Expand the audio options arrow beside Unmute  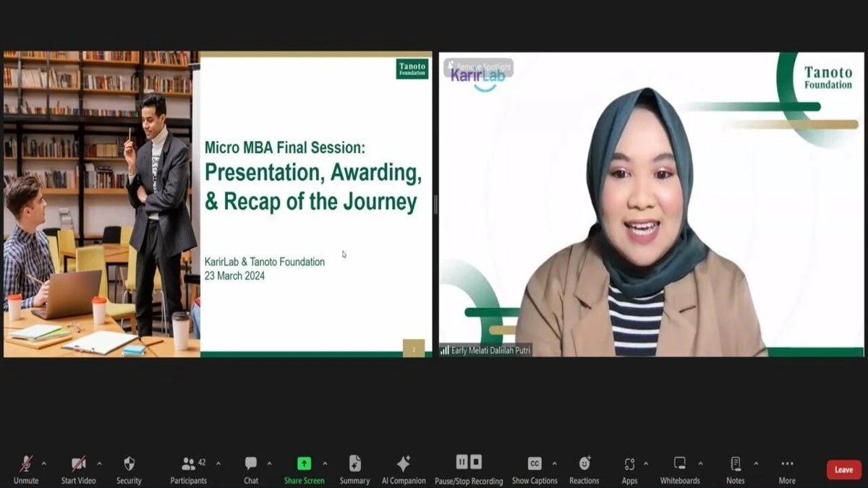pyautogui.click(x=43, y=463)
